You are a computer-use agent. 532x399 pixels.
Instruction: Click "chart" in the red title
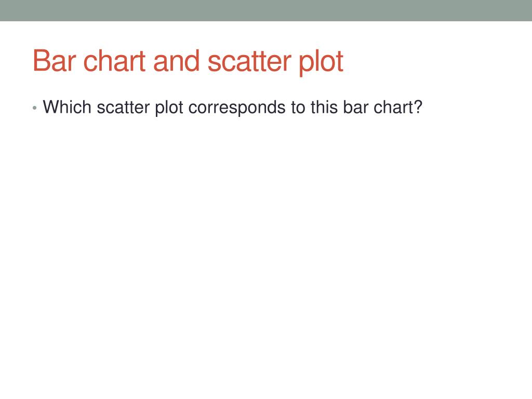pyautogui.click(x=114, y=61)
